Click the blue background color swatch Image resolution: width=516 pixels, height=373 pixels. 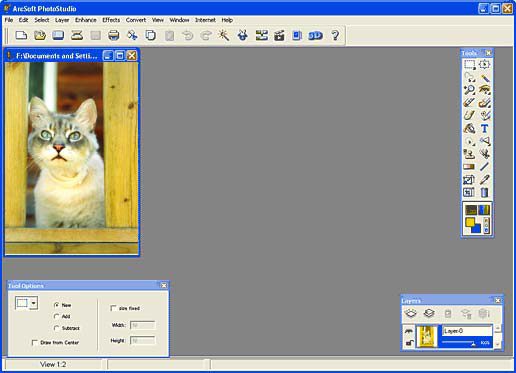point(477,229)
